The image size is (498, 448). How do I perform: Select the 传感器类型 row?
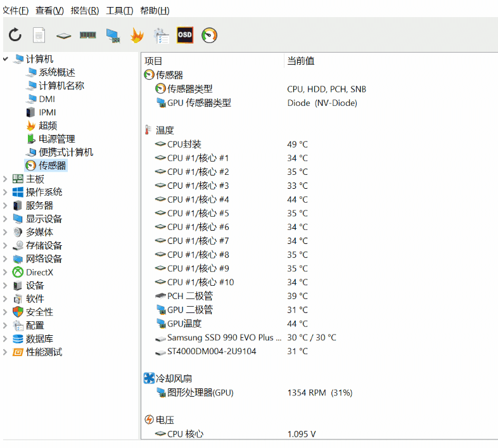click(319, 89)
